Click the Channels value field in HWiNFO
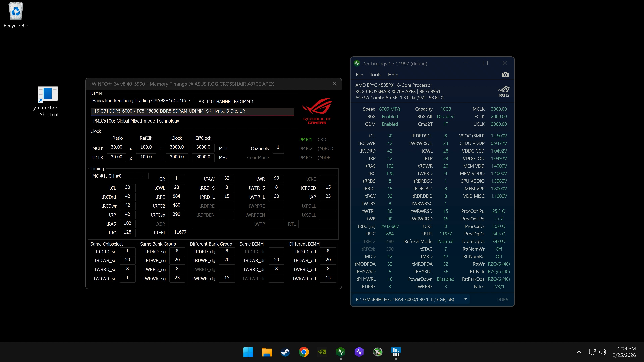Viewport: 644px width, 362px height. coord(278,147)
